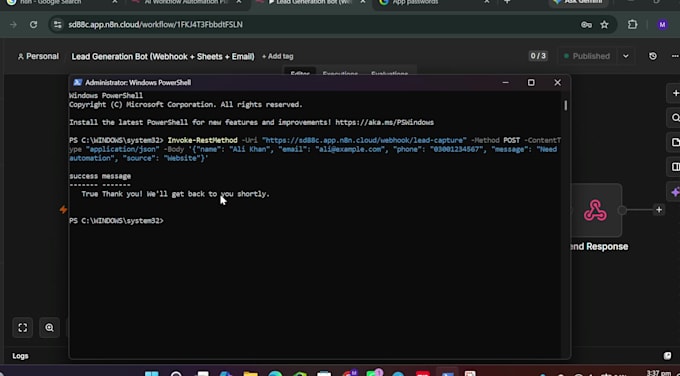Click the aka.ms/PSWindows URL in PowerShell
This screenshot has width=680, height=376.
coord(384,122)
